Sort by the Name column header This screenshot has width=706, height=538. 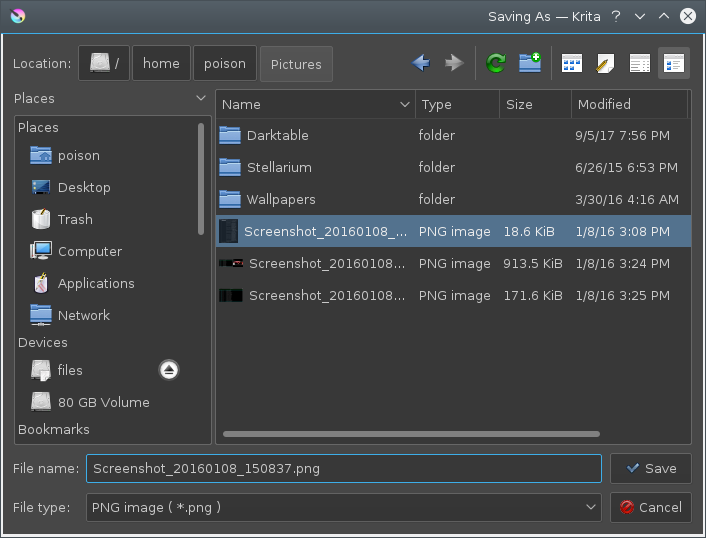point(315,104)
